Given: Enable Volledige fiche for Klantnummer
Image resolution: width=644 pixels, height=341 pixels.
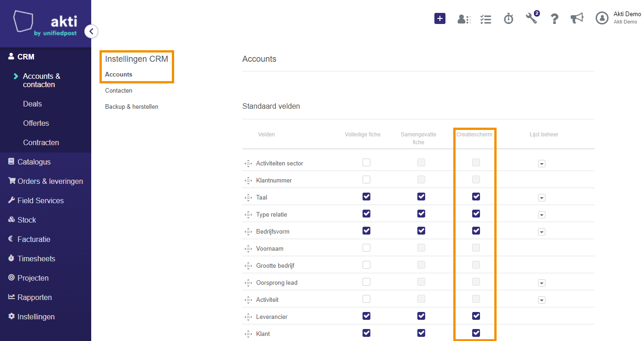Looking at the screenshot, I should pyautogui.click(x=366, y=179).
